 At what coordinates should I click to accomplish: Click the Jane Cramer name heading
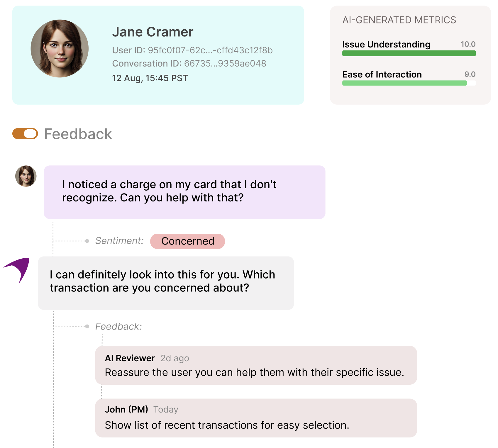point(153,32)
